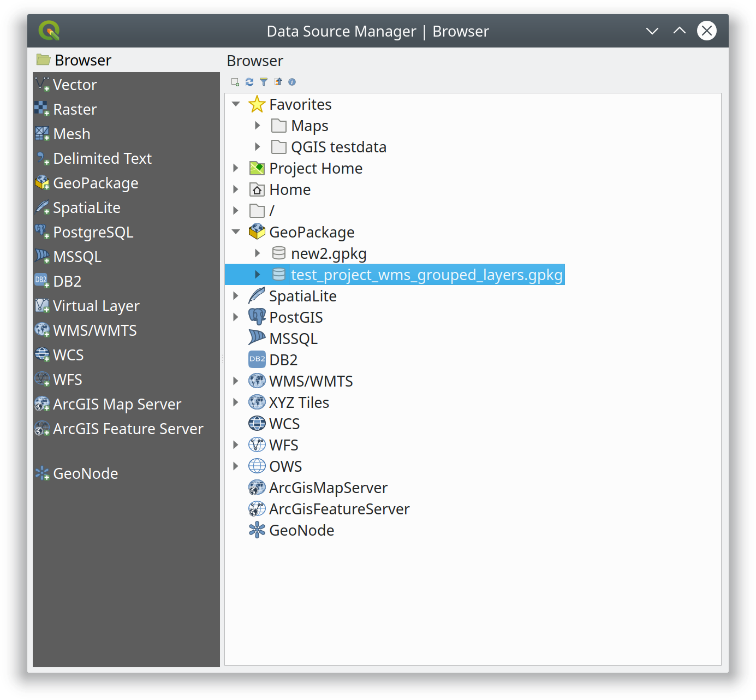
Task: Click the Project Home tree icon
Action: coord(257,168)
